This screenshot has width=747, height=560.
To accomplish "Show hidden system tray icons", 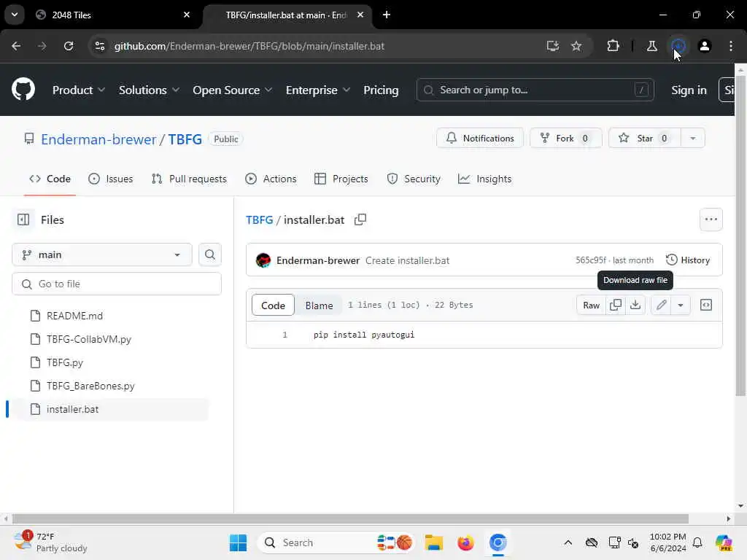I will [568, 542].
